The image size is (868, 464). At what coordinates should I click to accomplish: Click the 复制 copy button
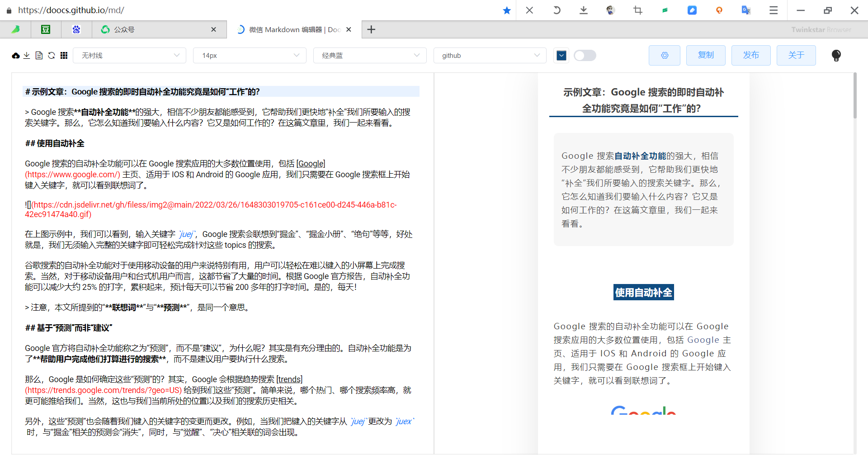pos(706,55)
